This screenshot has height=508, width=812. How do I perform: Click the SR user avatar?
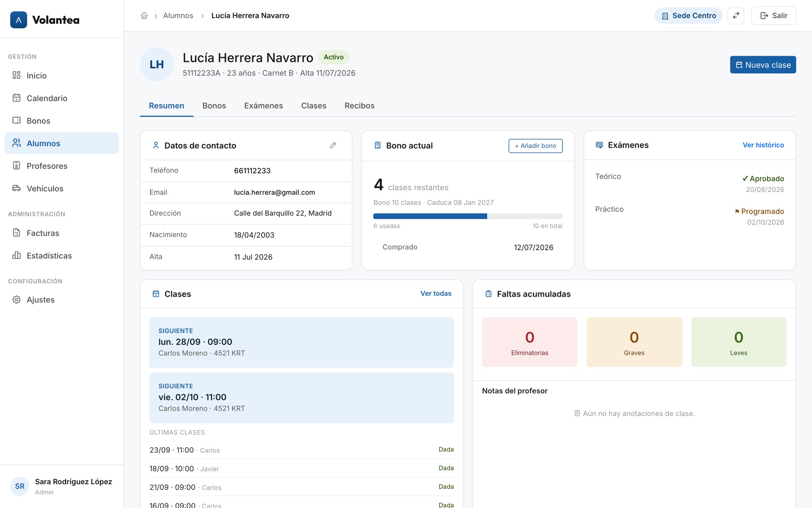20,486
